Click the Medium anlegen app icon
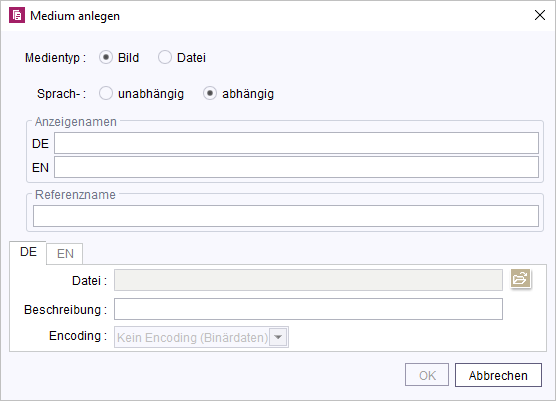 tap(17, 16)
